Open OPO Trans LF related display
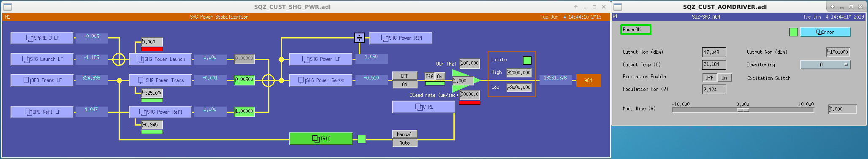Viewport: 868px width, 159px height. click(x=42, y=80)
